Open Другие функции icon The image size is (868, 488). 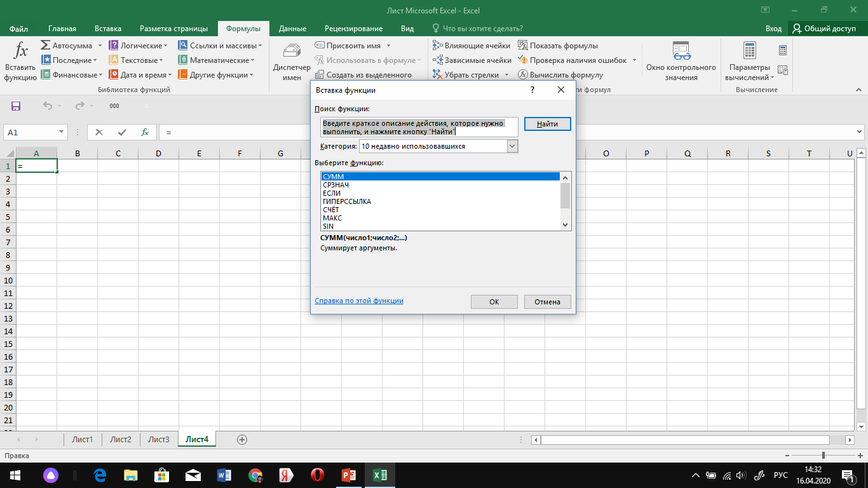pos(182,75)
